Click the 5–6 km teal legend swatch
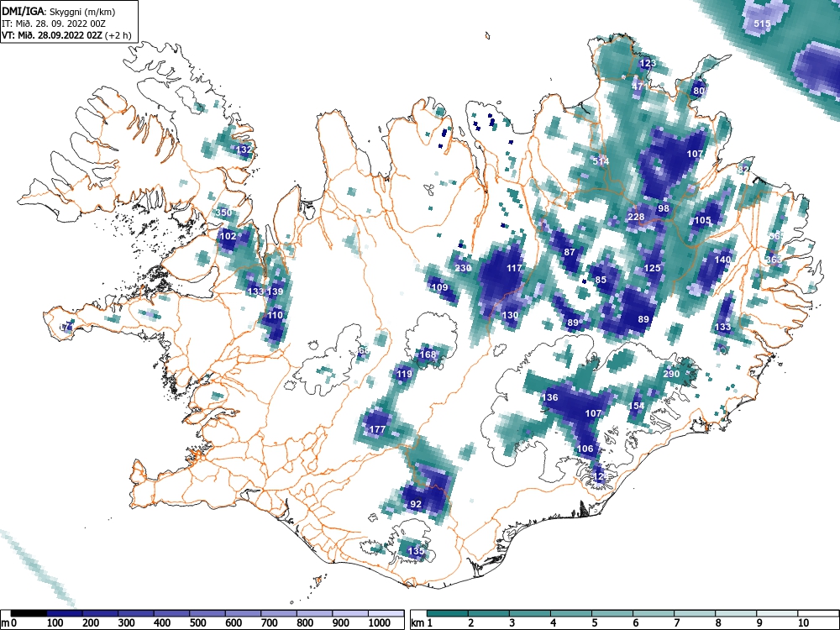This screenshot has height=630, width=840. pyautogui.click(x=613, y=613)
